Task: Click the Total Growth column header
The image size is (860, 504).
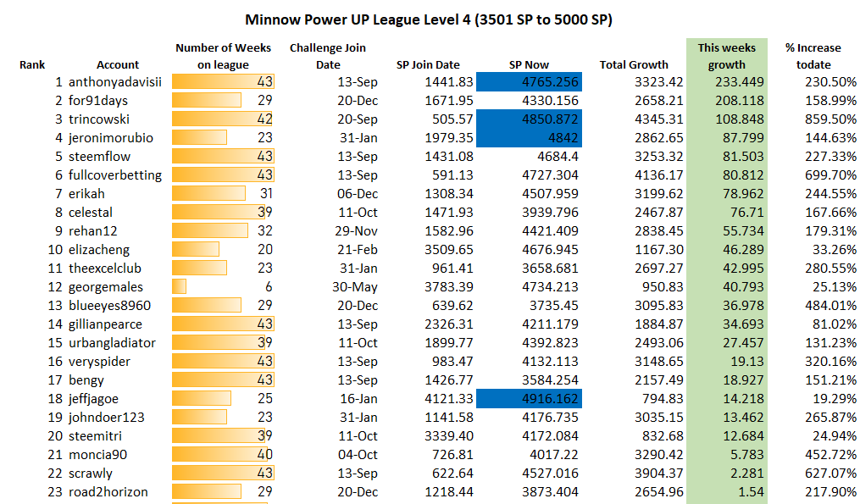Action: [634, 64]
